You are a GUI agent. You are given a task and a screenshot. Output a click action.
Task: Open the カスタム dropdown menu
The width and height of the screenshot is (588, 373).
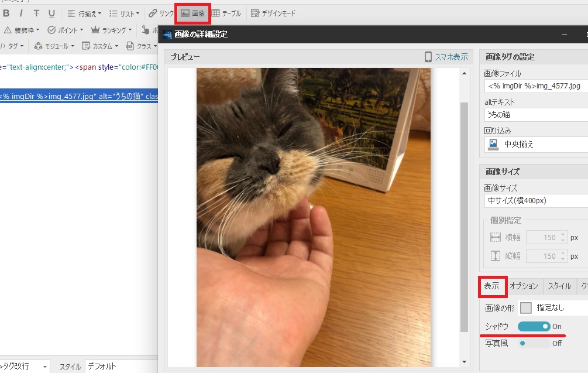coord(100,46)
